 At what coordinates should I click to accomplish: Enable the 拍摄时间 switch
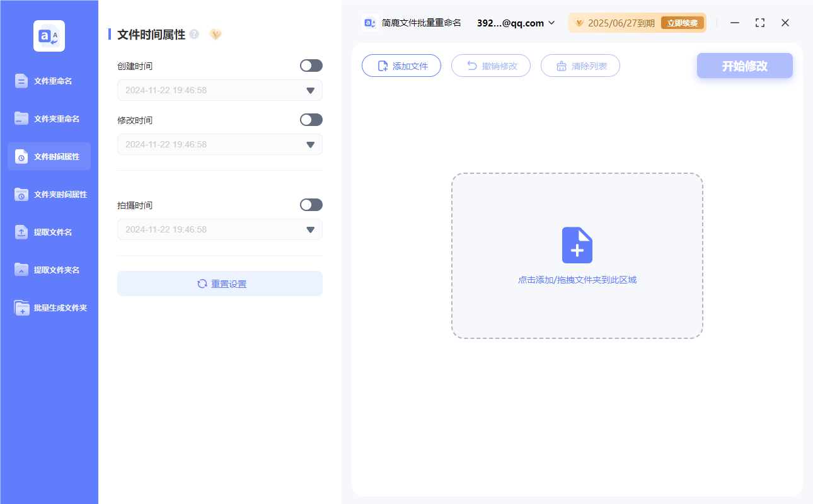[311, 205]
